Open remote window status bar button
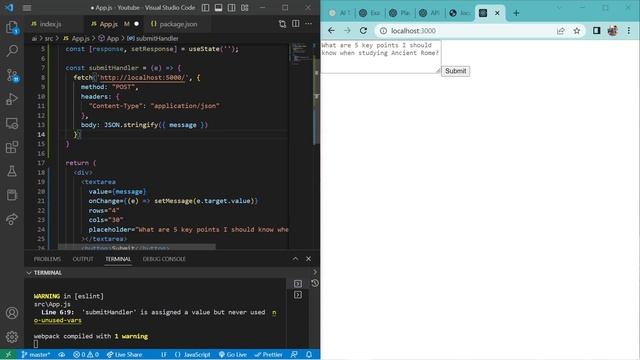This screenshot has width=640, height=360. pyautogui.click(x=8, y=355)
